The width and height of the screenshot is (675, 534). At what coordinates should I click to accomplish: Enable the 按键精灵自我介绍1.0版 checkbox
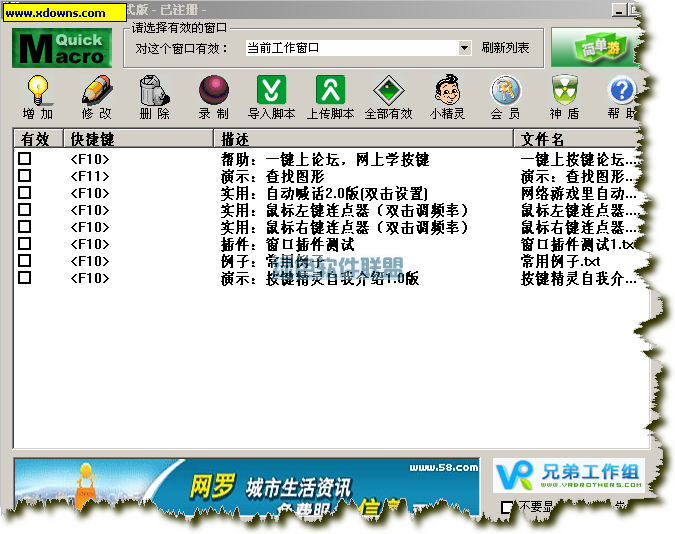pyautogui.click(x=25, y=278)
